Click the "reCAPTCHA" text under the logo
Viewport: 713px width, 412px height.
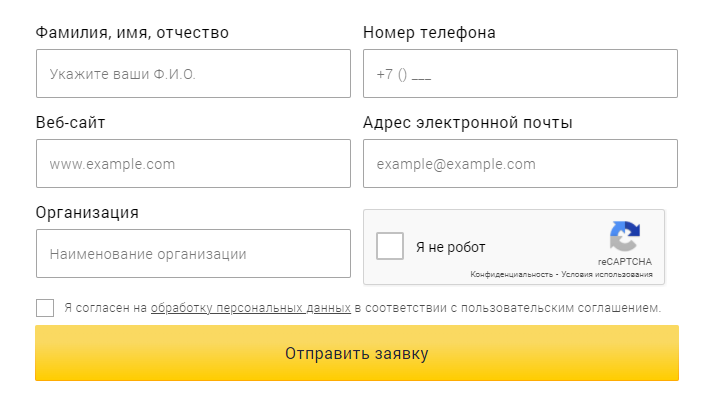coord(625,261)
